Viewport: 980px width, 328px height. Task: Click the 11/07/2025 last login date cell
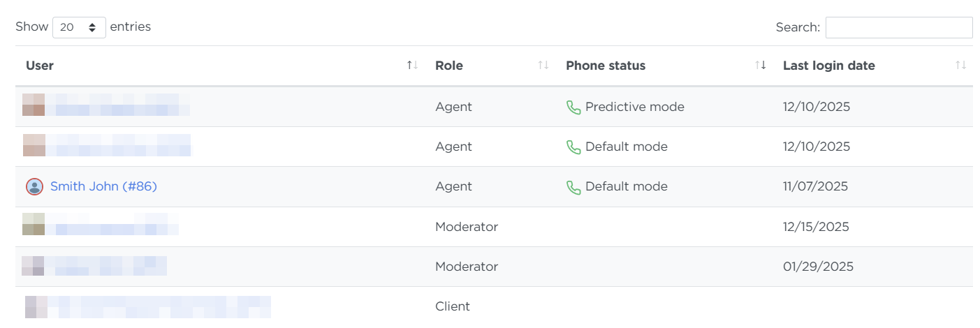(815, 186)
